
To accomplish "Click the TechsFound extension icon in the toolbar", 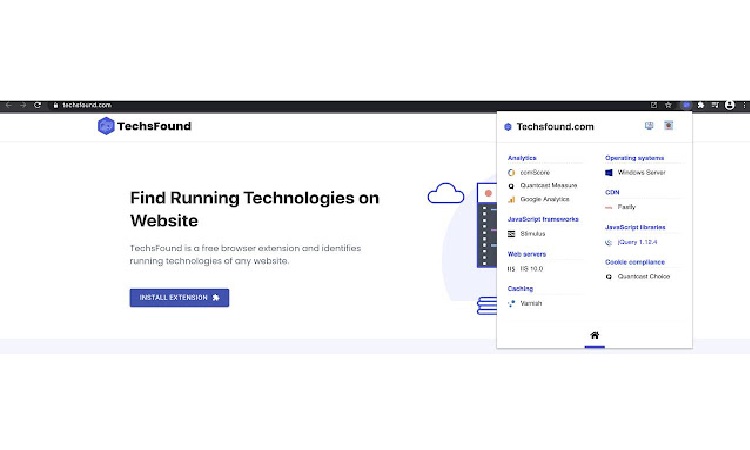I will 686,105.
